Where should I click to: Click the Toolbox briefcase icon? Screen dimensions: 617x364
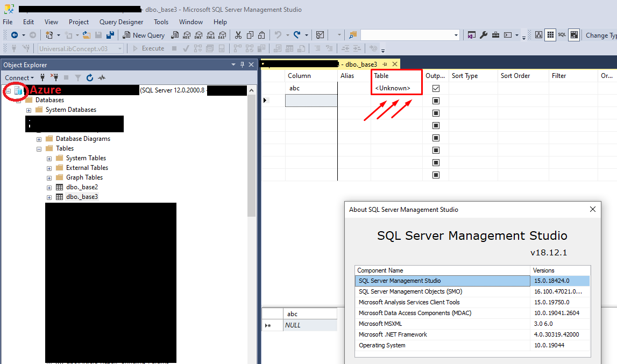496,35
